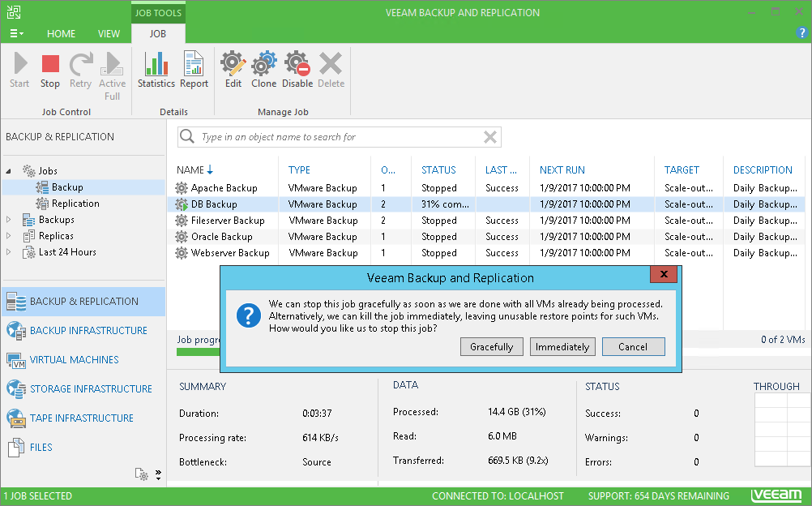Select Replication under Jobs in tree
This screenshot has height=506, width=812.
pyautogui.click(x=75, y=204)
